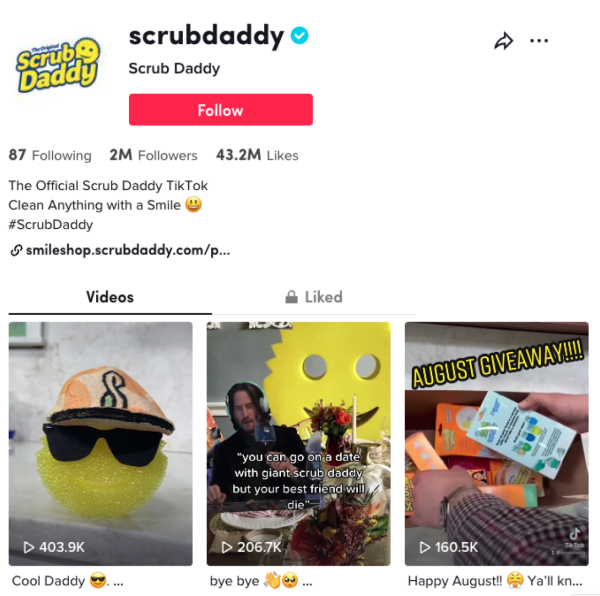Click the #ScrubDaddy hashtag in bio
This screenshot has height=596, width=600.
[x=51, y=225]
